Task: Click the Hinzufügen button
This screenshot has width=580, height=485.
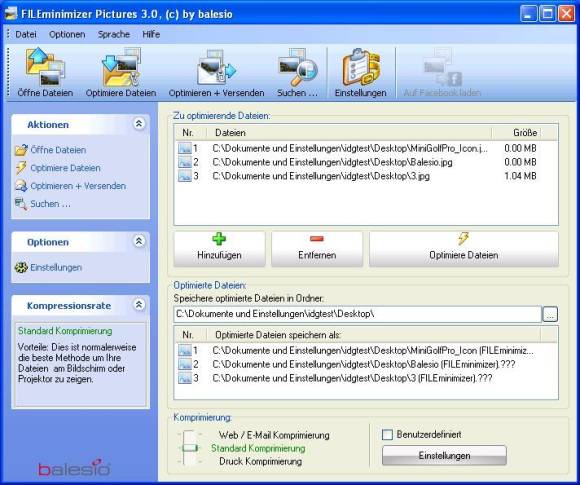Action: [x=219, y=249]
